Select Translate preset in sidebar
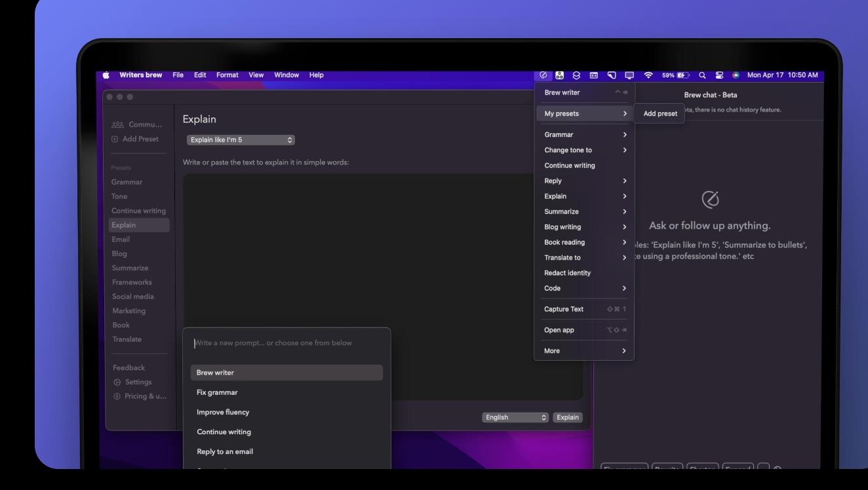 [127, 339]
